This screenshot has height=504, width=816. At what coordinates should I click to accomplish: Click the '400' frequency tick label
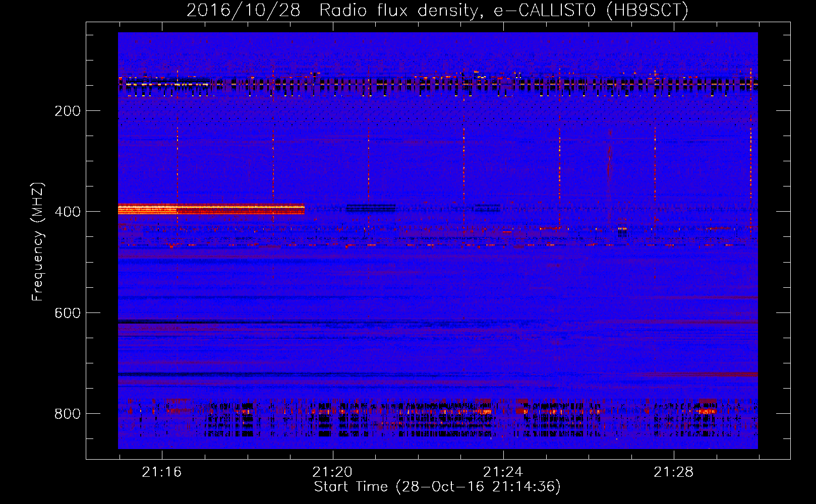click(x=68, y=212)
